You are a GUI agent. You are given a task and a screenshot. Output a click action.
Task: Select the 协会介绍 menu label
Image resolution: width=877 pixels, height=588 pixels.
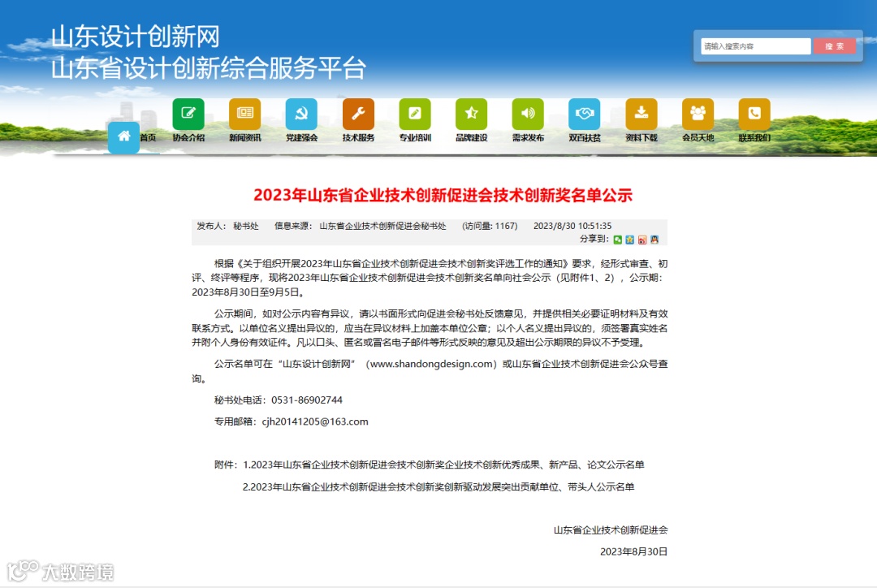tap(188, 137)
